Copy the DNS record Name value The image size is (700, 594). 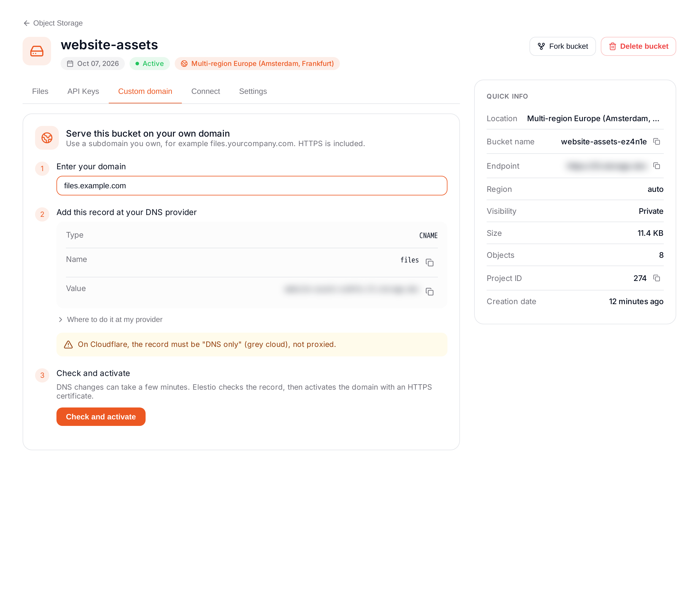click(429, 262)
